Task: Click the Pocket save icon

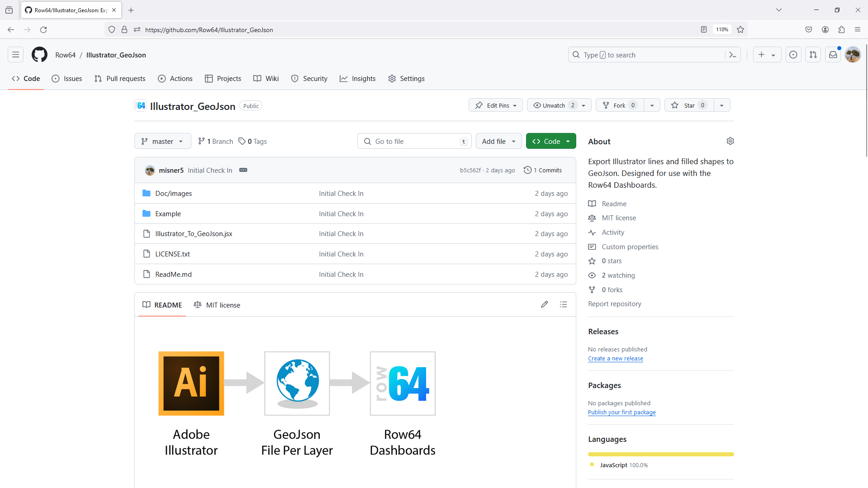Action: (x=809, y=29)
